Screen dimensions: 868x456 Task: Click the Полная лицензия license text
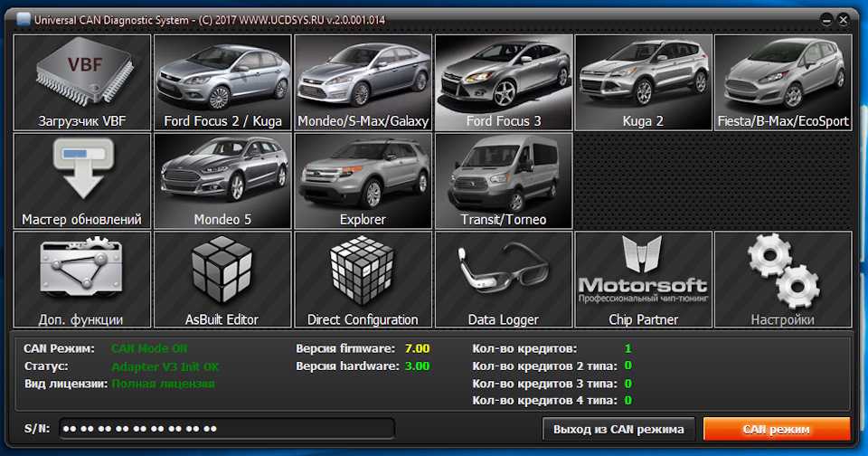[164, 384]
